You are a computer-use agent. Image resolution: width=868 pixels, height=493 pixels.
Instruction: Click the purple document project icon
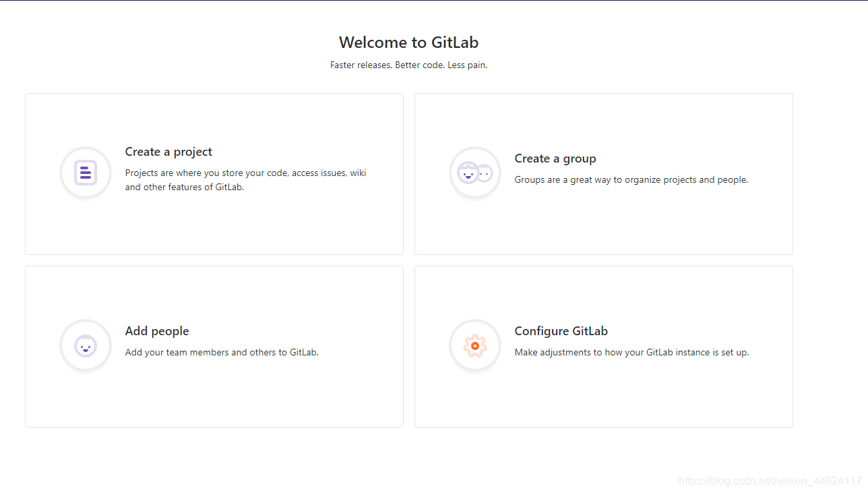86,173
